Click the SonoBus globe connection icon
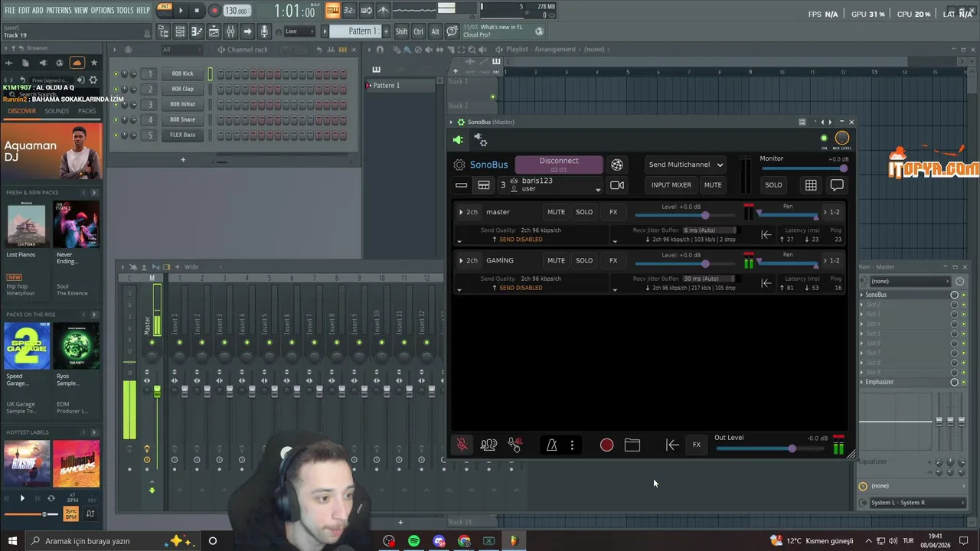980x551 pixels. tap(617, 165)
